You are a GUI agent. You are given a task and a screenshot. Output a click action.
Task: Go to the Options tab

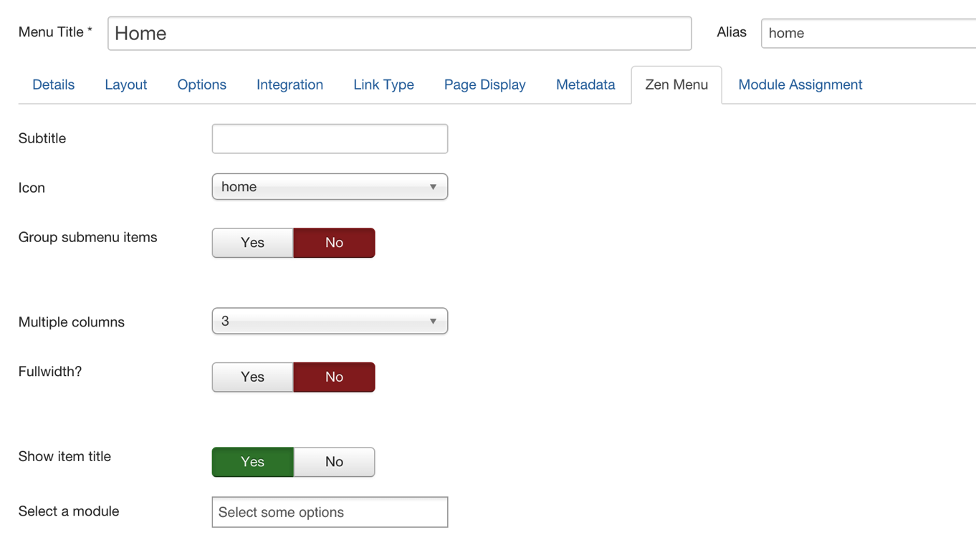(x=202, y=85)
